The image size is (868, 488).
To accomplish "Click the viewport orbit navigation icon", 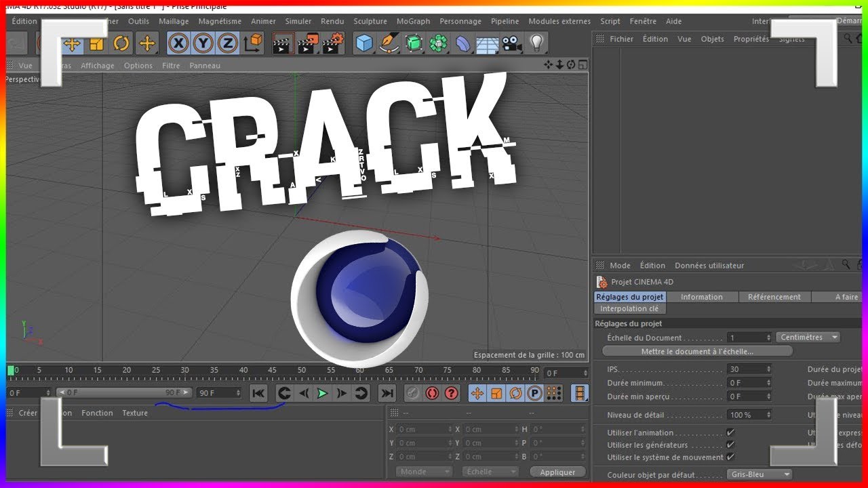I will tap(571, 64).
